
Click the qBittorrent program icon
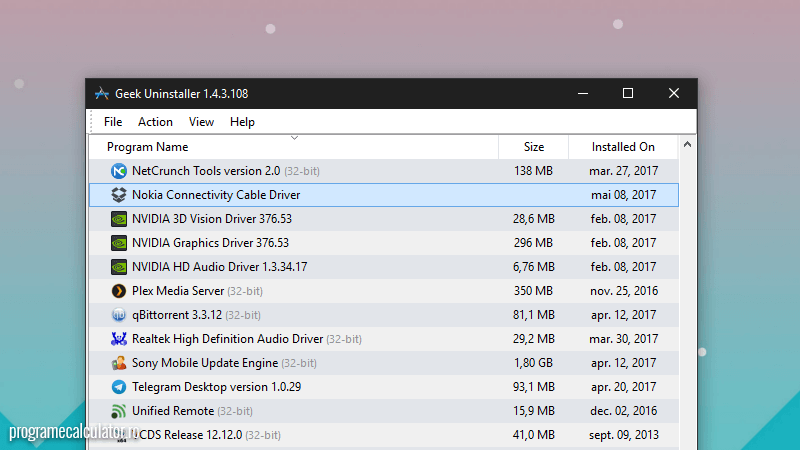pyautogui.click(x=119, y=315)
